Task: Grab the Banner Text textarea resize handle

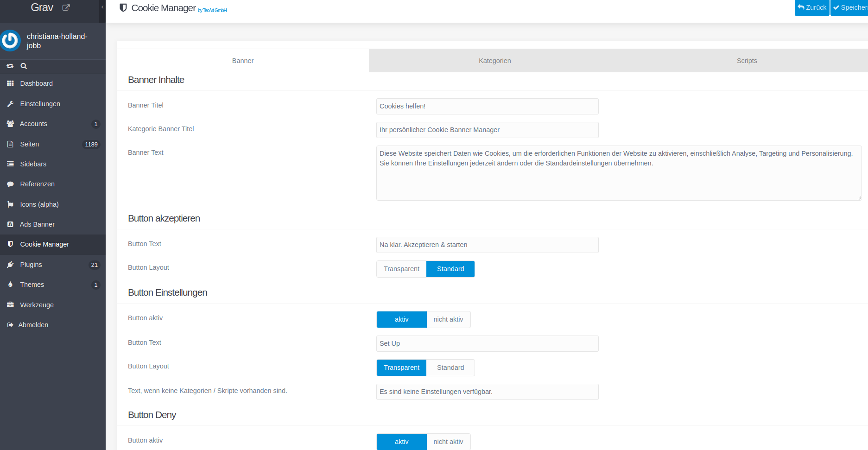Action: pos(859,198)
